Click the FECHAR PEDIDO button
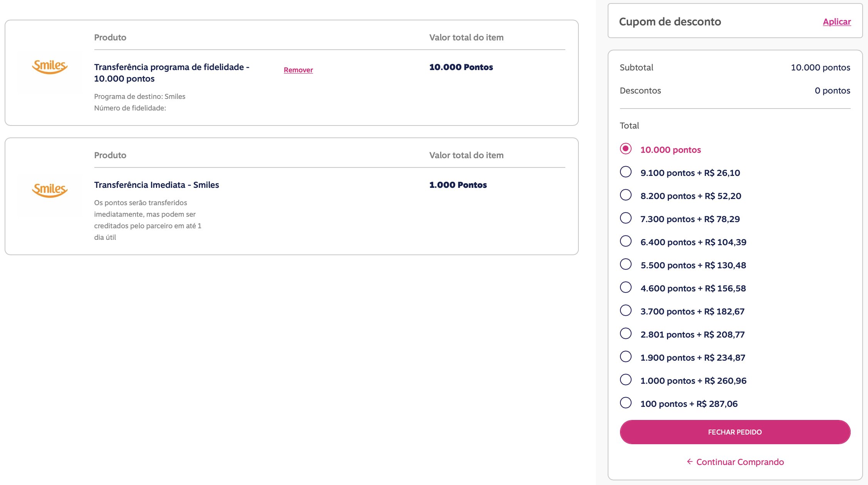 (x=735, y=432)
